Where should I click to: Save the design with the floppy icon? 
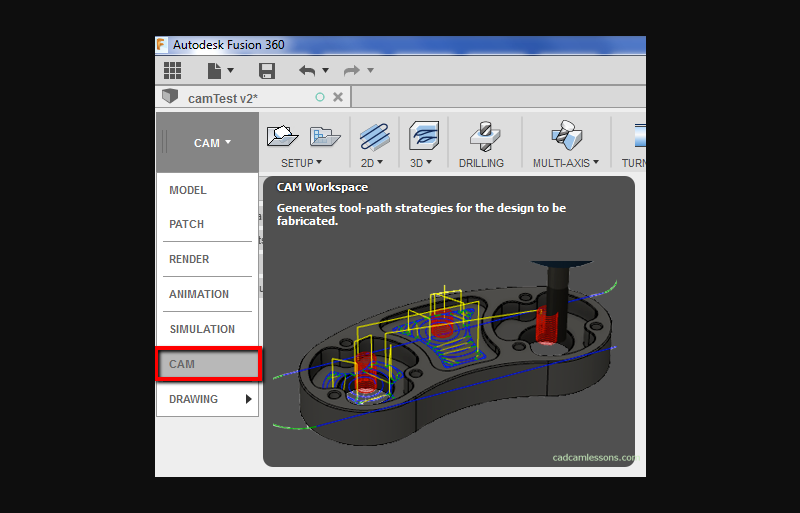(267, 70)
